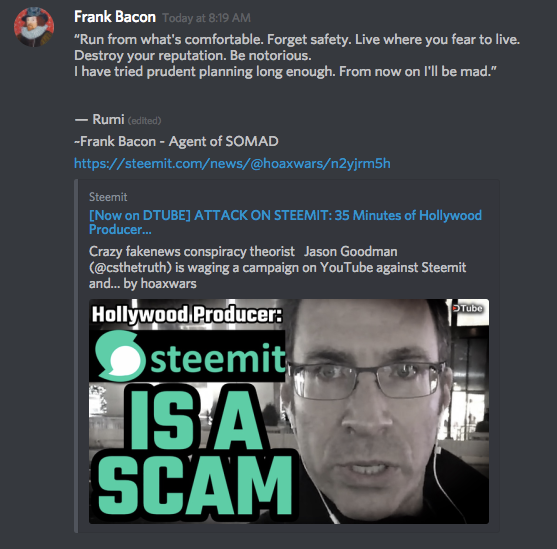Click the DTube logo on thumbnail
Image resolution: width=557 pixels, height=549 pixels.
tap(468, 308)
